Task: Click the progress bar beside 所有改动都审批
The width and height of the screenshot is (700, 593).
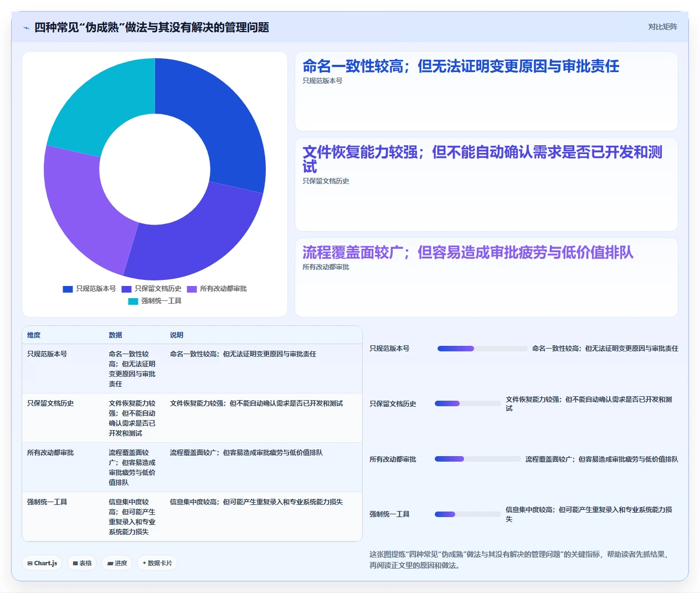Action: (478, 459)
